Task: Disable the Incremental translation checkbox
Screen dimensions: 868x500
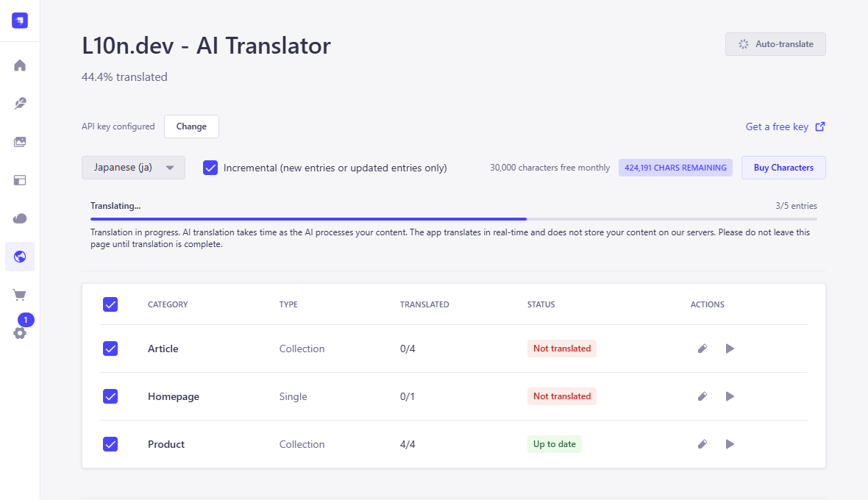Action: 210,168
